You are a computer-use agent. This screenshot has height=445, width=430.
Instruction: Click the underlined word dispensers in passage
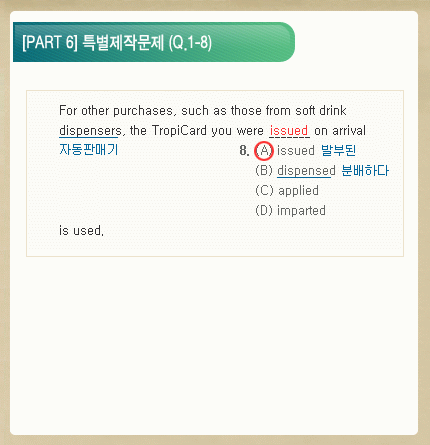[x=90, y=131]
